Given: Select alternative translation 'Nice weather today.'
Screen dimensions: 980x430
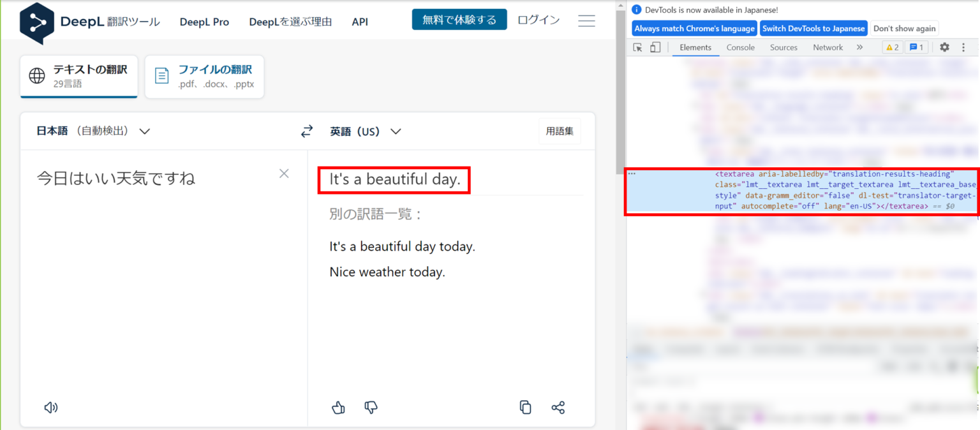Looking at the screenshot, I should click(387, 272).
